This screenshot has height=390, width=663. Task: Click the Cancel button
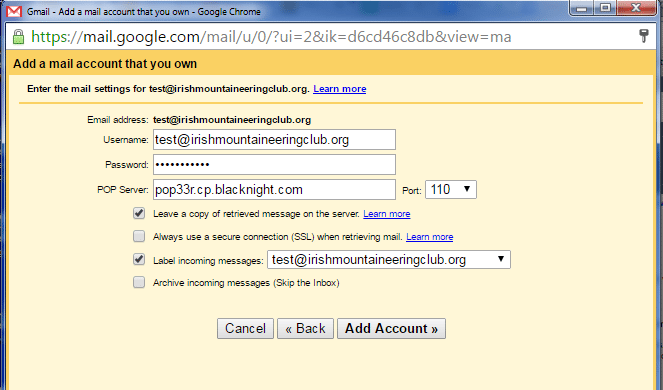(x=245, y=329)
